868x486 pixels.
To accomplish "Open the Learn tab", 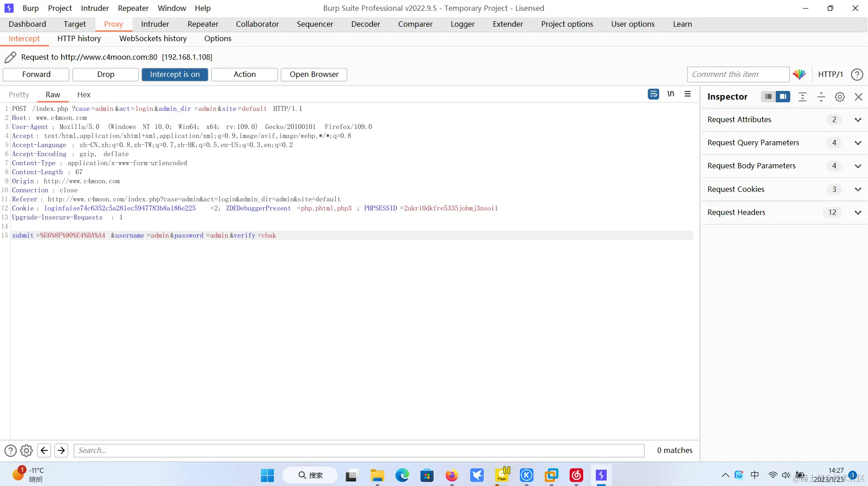I will [x=682, y=24].
